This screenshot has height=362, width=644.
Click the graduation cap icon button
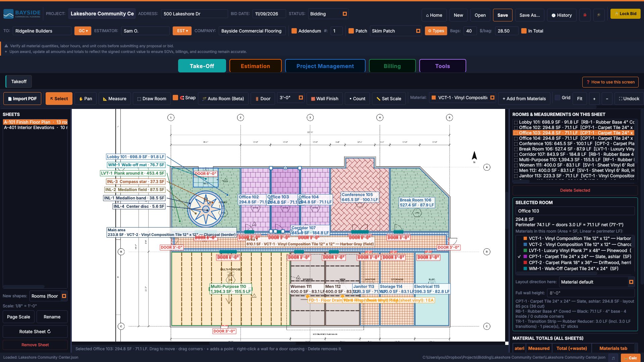(x=599, y=15)
